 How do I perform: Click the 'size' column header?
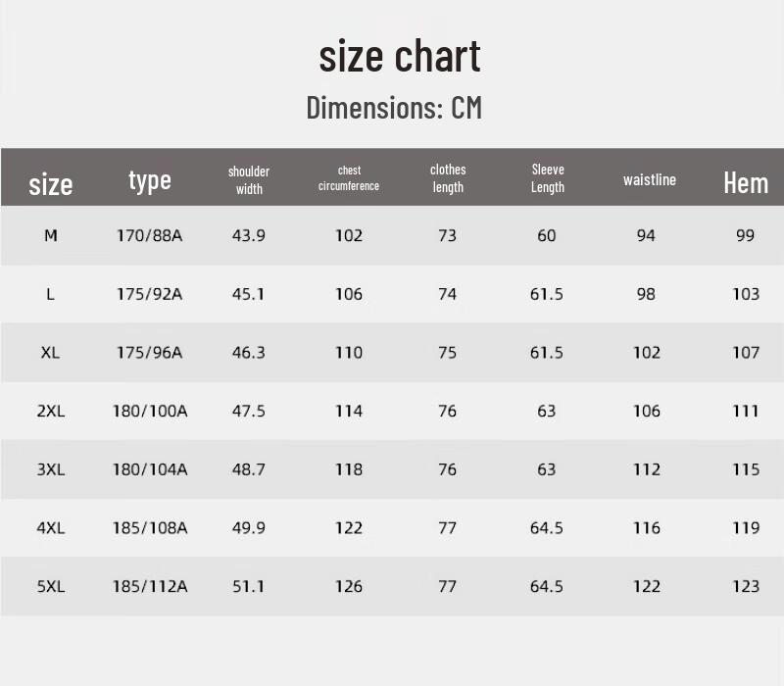pyautogui.click(x=51, y=183)
